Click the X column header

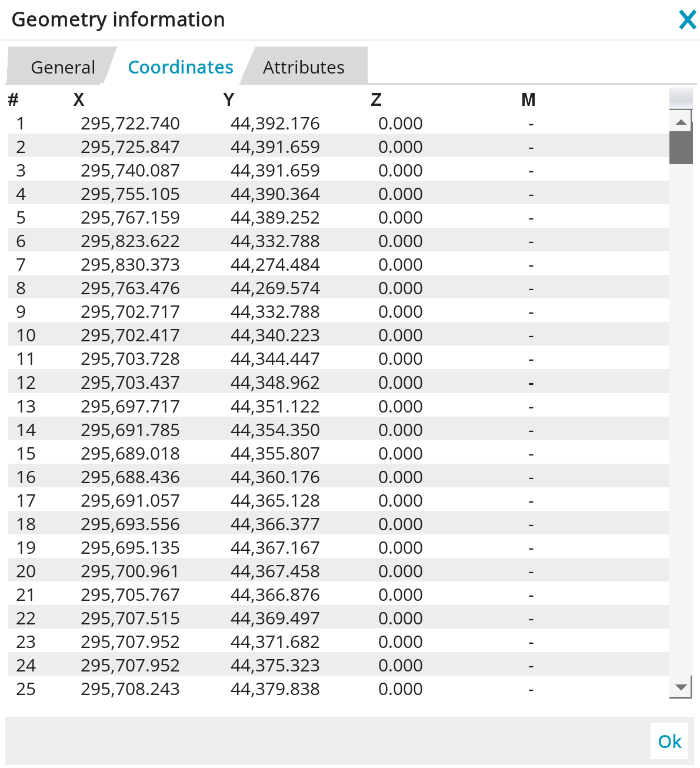click(79, 100)
